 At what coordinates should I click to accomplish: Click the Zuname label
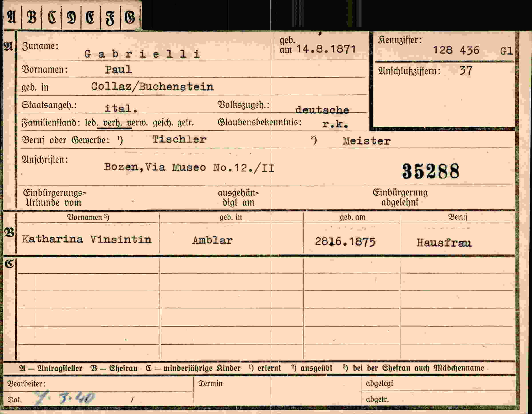40,46
